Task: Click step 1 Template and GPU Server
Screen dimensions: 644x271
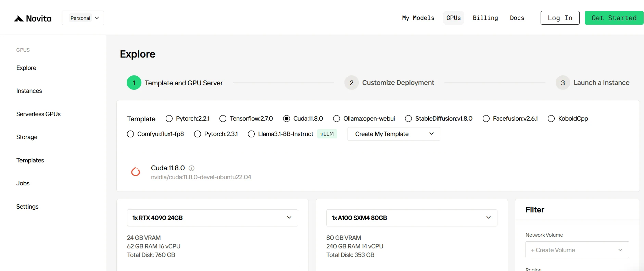Action: click(175, 83)
